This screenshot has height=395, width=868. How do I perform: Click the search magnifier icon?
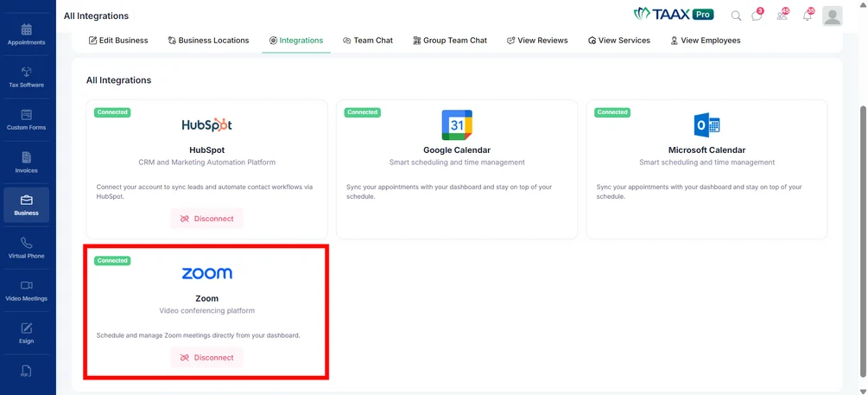click(x=736, y=16)
